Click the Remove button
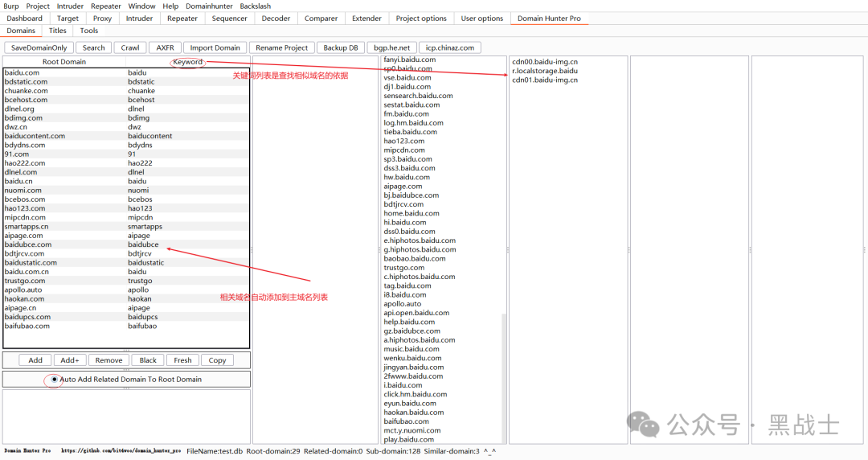This screenshot has width=868, height=460. pyautogui.click(x=108, y=360)
